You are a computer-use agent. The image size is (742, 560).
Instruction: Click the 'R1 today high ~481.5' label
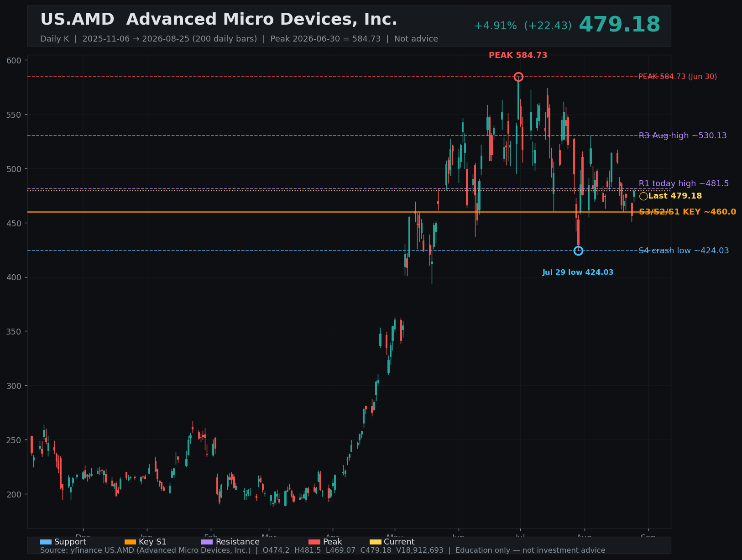click(x=684, y=183)
